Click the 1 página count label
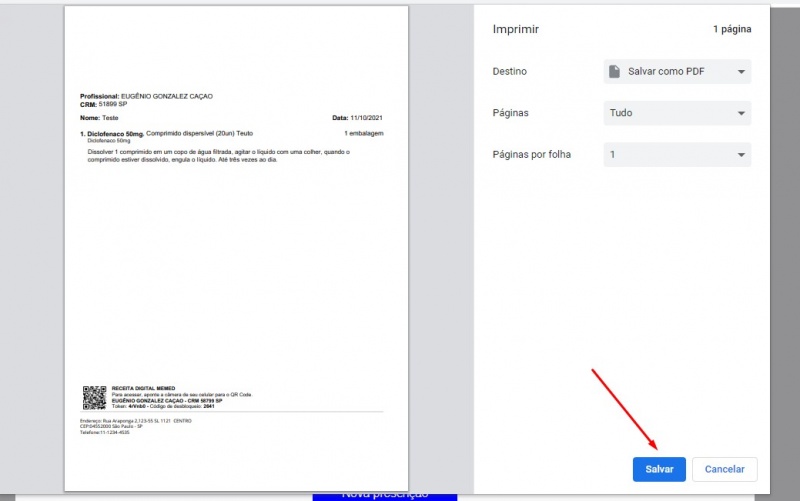Viewport: 800px width, 501px height. click(731, 30)
